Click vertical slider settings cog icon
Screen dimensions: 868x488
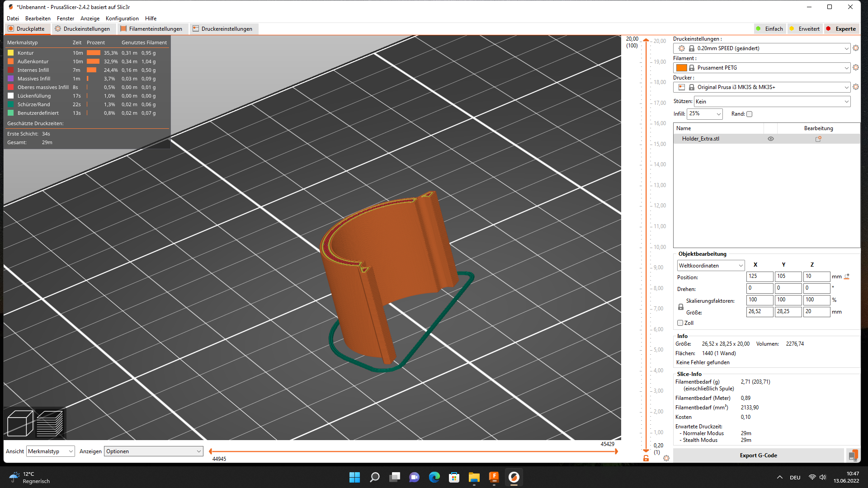tap(666, 458)
